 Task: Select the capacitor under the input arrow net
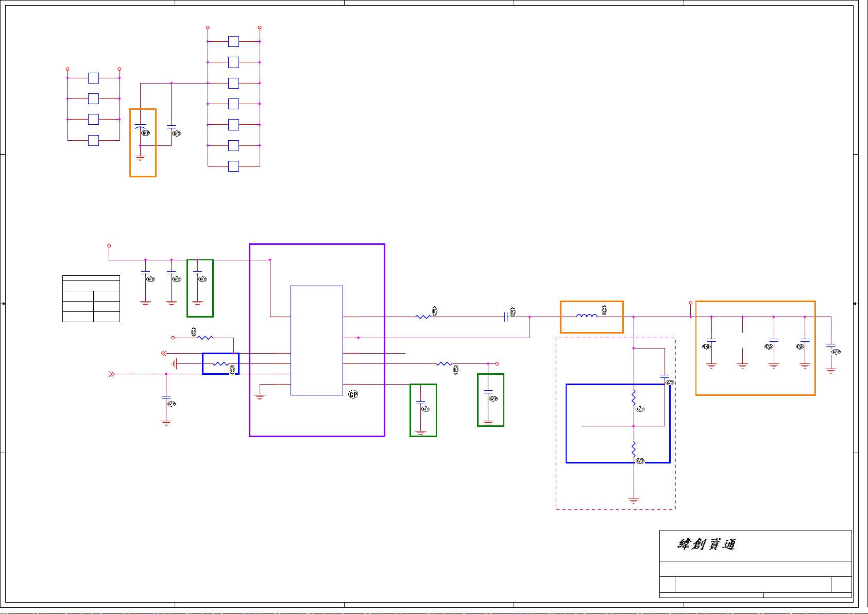(x=166, y=397)
